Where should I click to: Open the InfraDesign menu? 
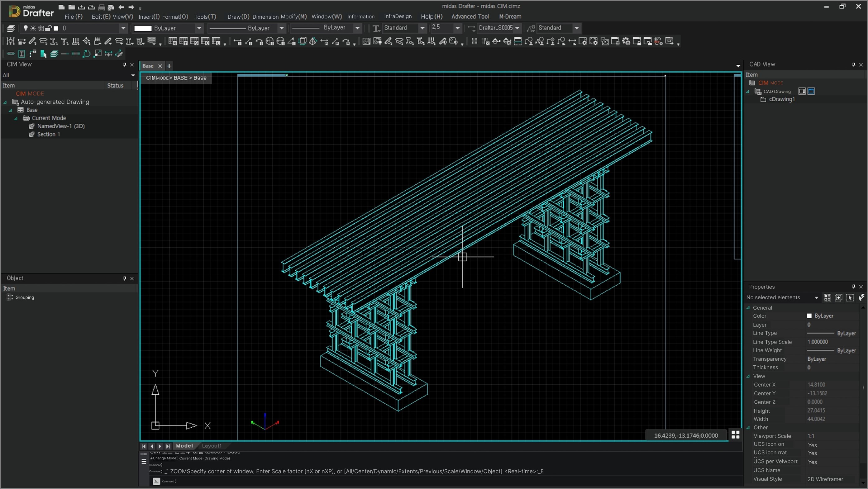[x=398, y=16]
